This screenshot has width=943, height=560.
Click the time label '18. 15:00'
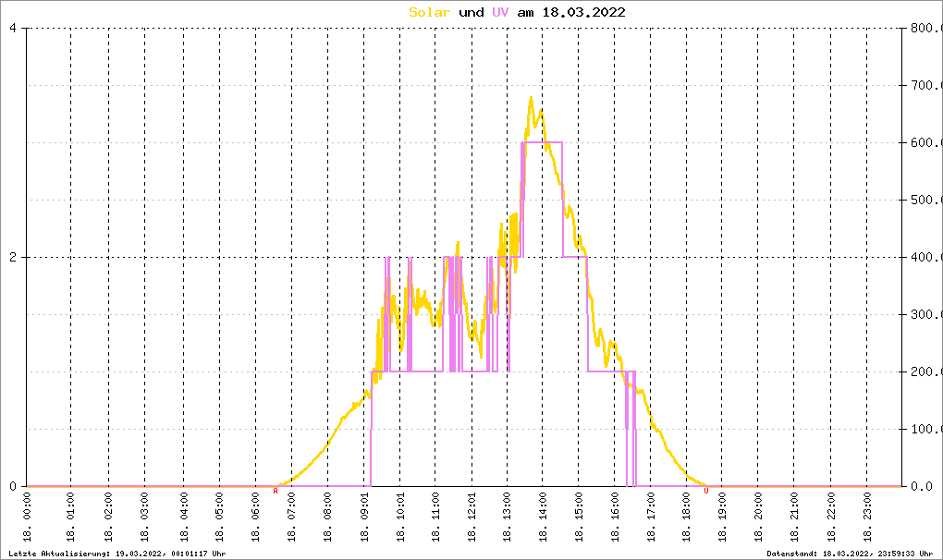(x=579, y=517)
